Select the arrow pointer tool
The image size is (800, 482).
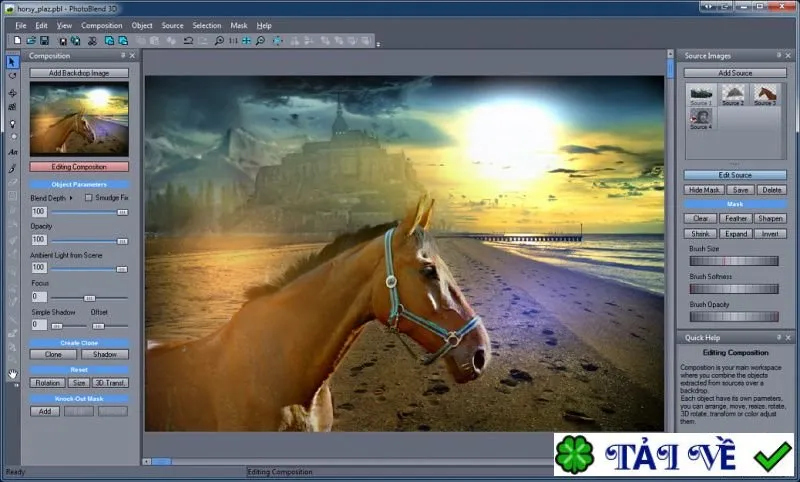click(x=12, y=62)
